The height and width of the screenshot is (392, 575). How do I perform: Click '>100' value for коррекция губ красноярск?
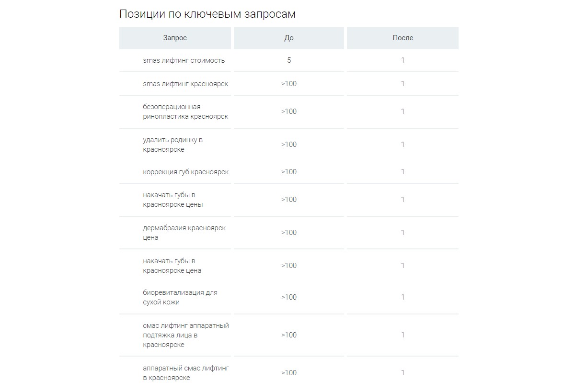point(289,172)
